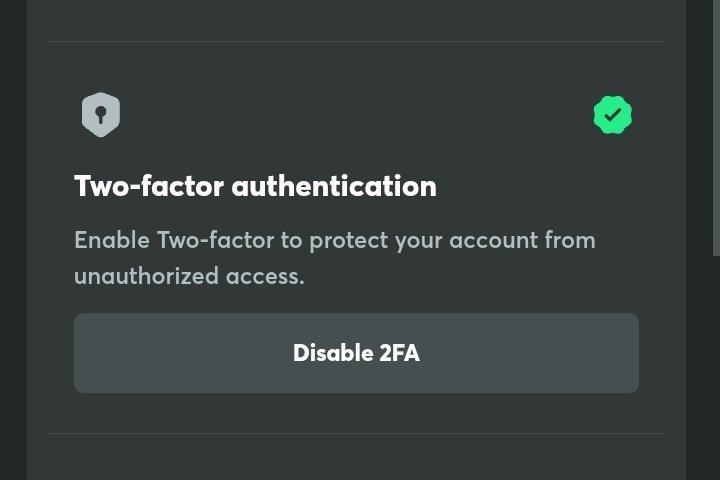The image size is (720, 480).
Task: Click the dark margin left of the card
Action: [12, 240]
